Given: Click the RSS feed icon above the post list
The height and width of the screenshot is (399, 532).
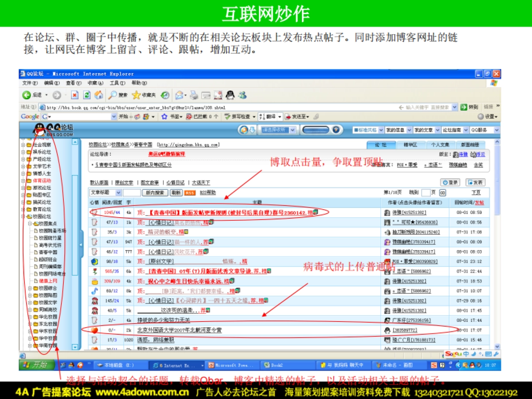Looking at the screenshot, I should point(189,192).
